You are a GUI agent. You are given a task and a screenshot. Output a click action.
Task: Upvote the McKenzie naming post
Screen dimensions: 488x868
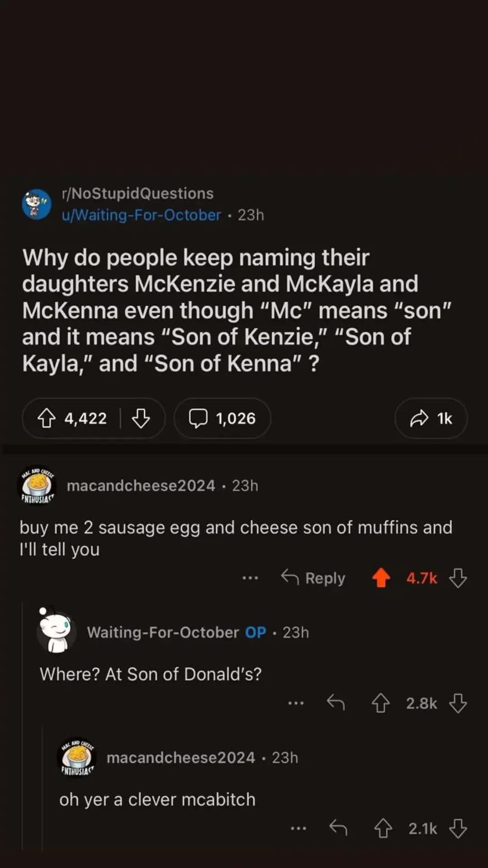47,418
